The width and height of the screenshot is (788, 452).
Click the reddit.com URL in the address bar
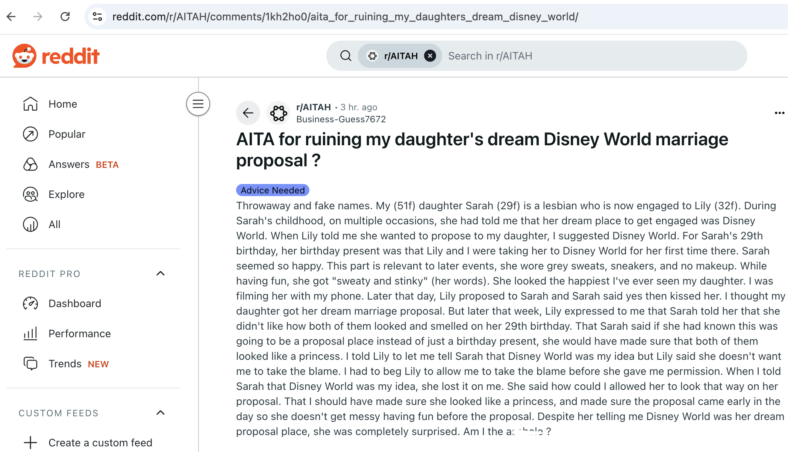point(345,17)
